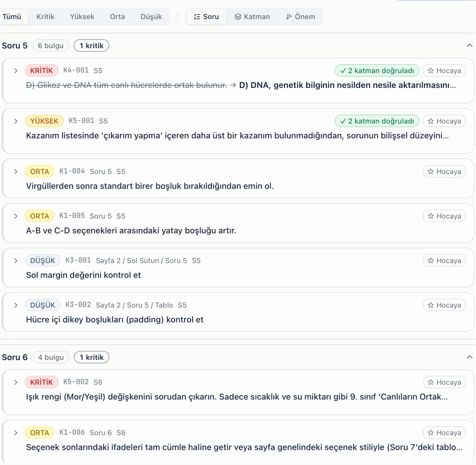Click 'Sol margin değerini kontrol et' text

click(x=83, y=275)
